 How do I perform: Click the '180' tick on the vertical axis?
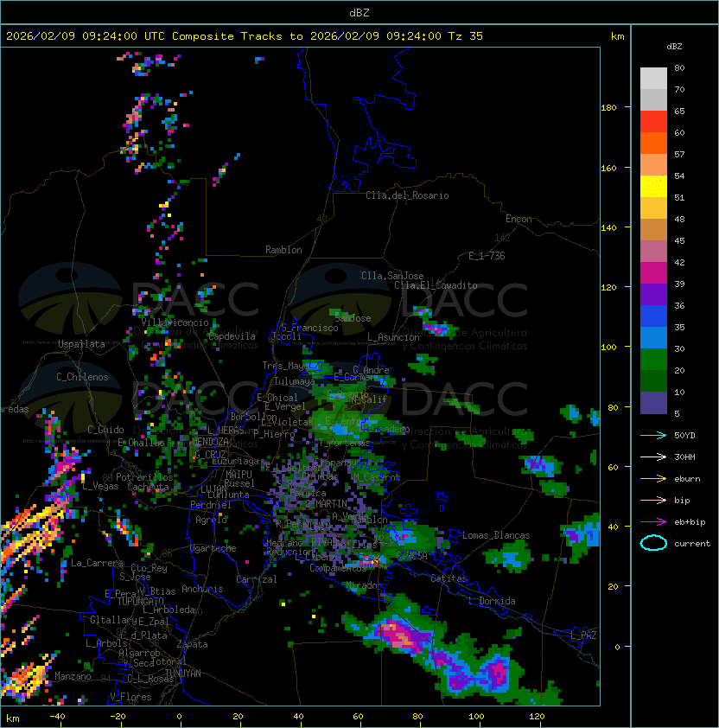pyautogui.click(x=608, y=107)
